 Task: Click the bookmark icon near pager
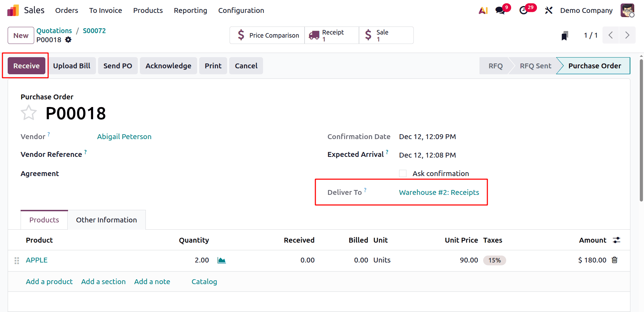click(565, 36)
